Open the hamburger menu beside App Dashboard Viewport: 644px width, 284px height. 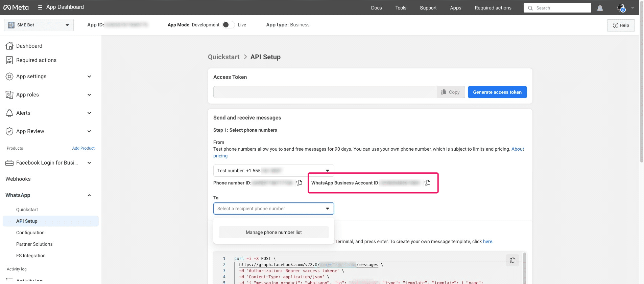(x=40, y=7)
